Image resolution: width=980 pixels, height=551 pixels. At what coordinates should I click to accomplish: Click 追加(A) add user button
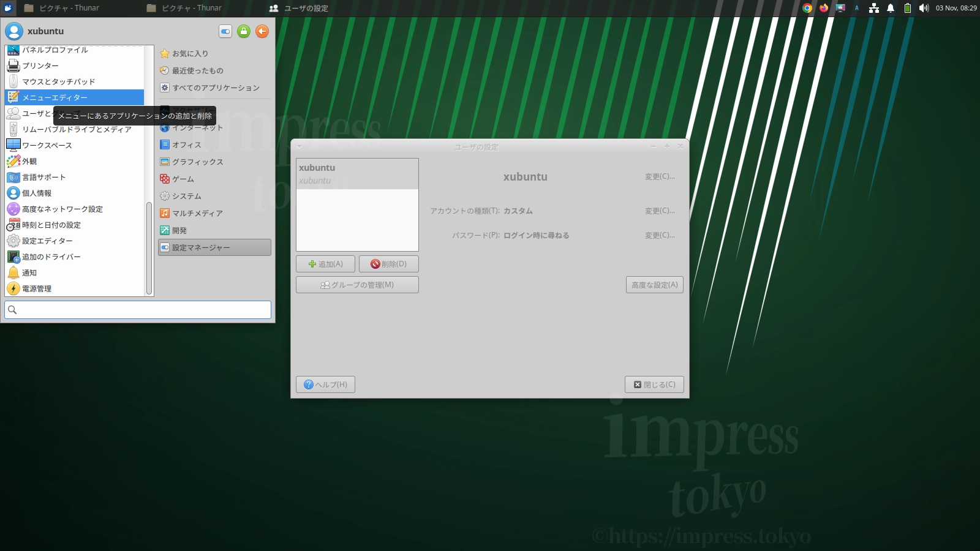pos(325,264)
